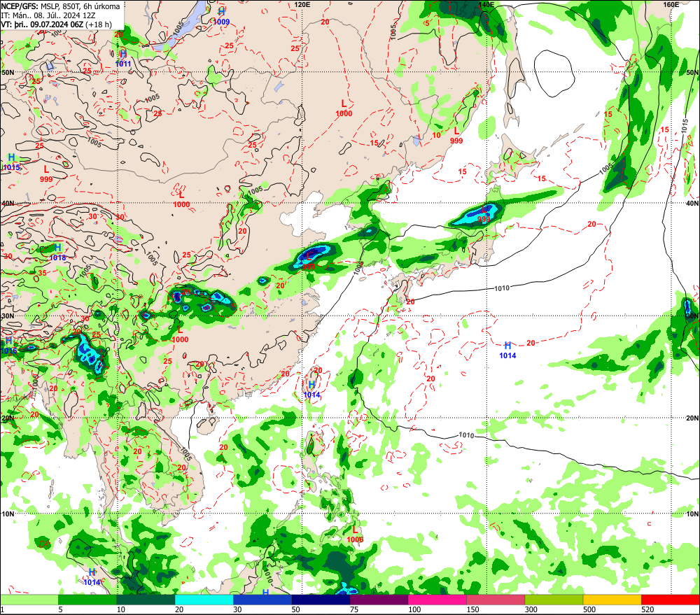The image size is (700, 615).
Task: Click the H 1011 high pressure marker
Action: click(123, 59)
